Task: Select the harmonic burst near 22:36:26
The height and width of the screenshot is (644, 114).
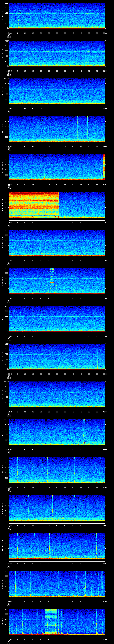Action: pos(52,280)
